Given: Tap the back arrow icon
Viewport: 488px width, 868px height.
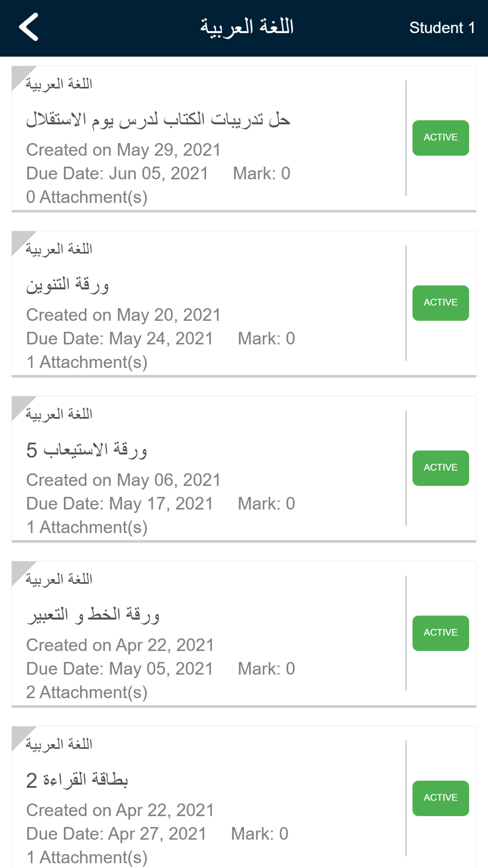Looking at the screenshot, I should (29, 27).
